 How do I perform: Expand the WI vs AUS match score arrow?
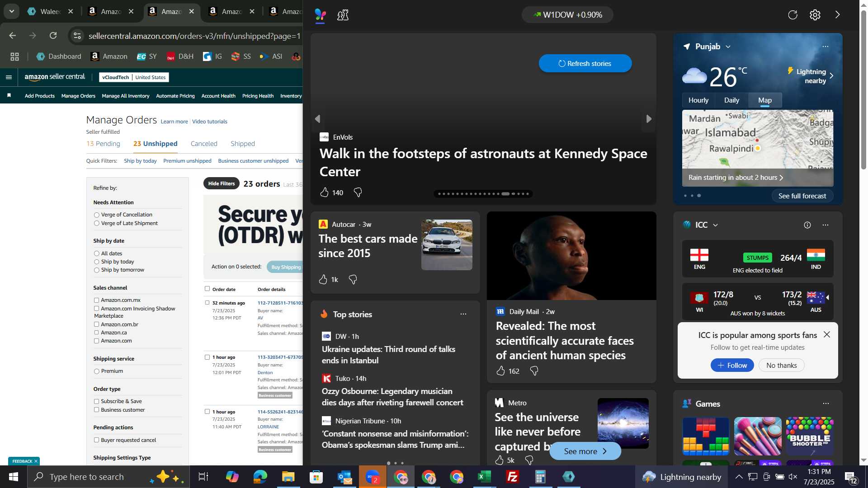point(827,297)
